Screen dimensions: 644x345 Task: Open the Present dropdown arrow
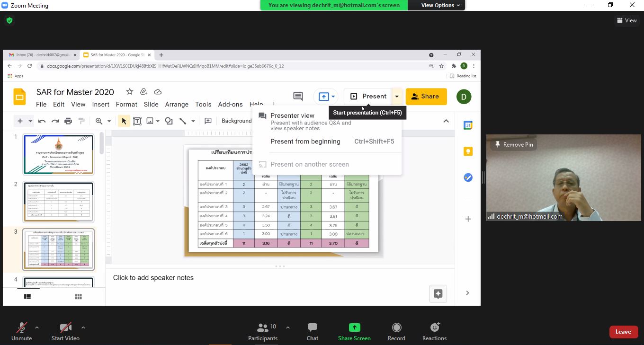tap(397, 97)
